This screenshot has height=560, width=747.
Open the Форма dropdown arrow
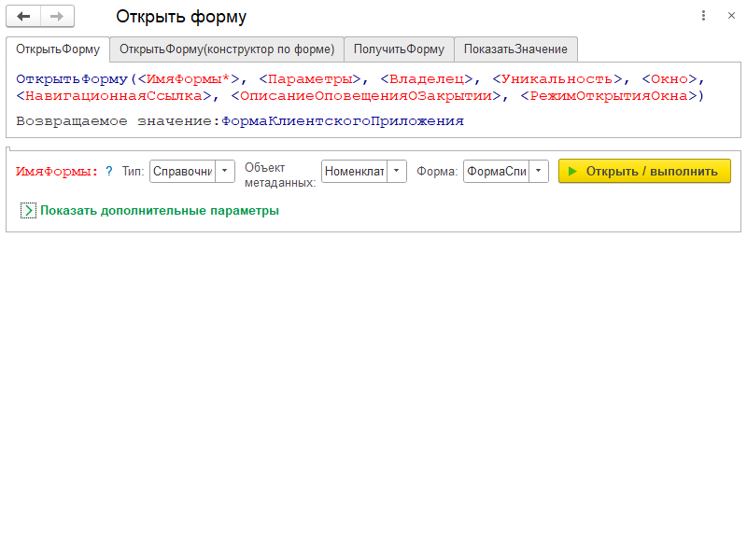(539, 171)
